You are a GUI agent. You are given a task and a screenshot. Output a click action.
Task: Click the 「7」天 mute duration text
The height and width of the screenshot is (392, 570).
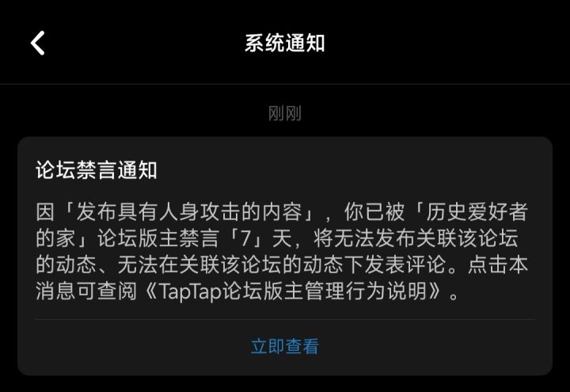[259, 238]
